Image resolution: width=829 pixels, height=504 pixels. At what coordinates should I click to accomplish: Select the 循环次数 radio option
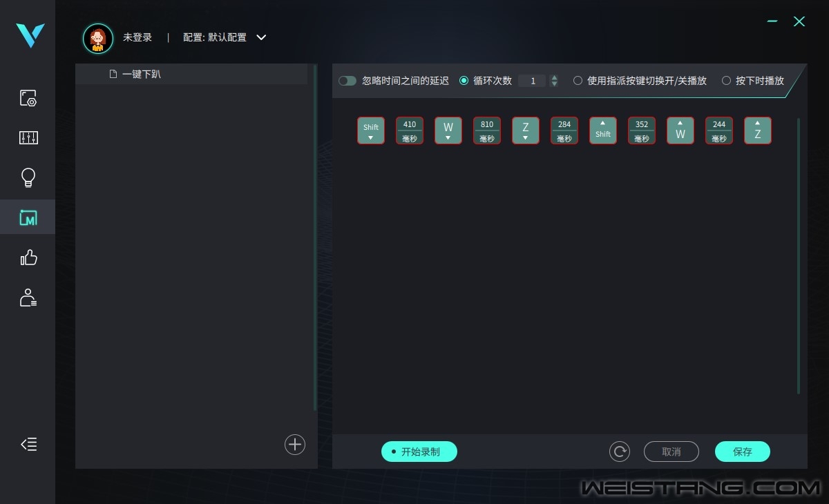[x=464, y=81]
